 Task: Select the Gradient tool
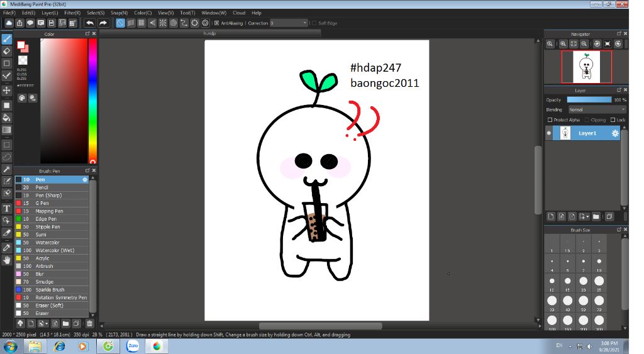coord(6,130)
